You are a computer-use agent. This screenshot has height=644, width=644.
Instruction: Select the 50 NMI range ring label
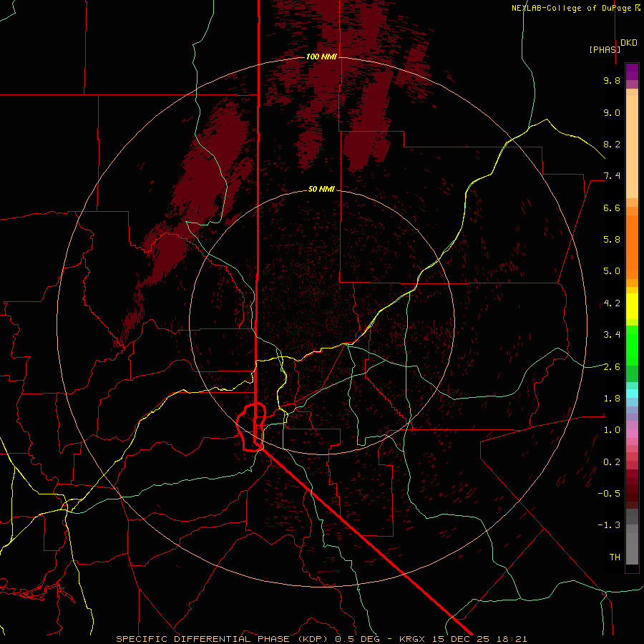pos(321,190)
